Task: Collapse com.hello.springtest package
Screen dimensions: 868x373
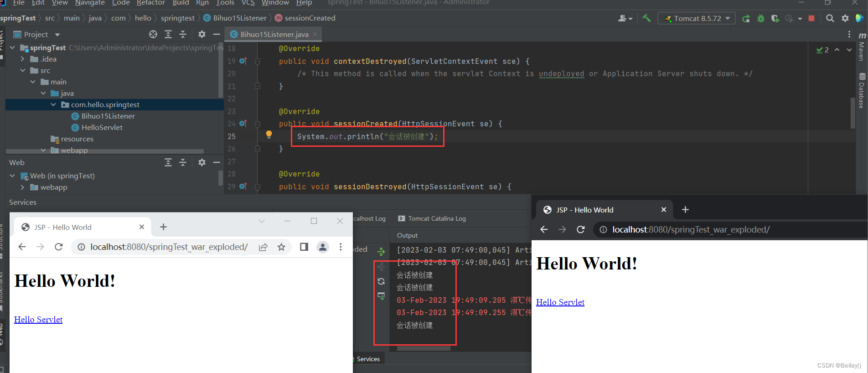Action: (x=53, y=104)
